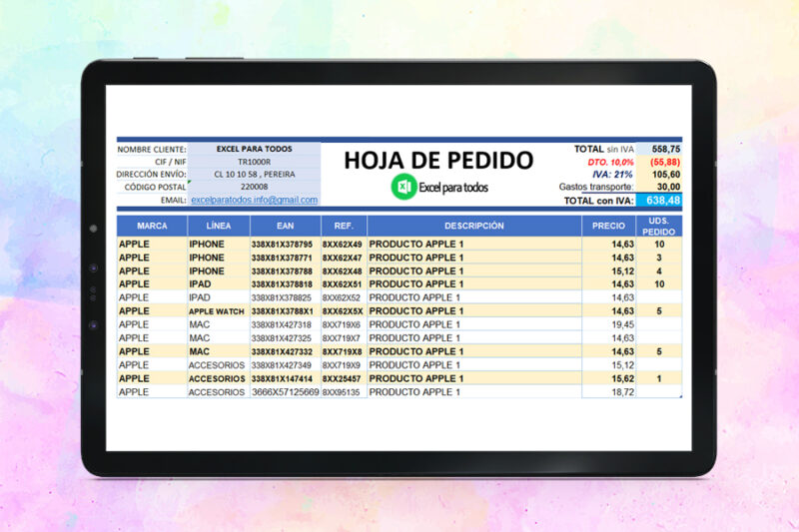
Task: Select the price cell '19,45'
Action: 608,324
